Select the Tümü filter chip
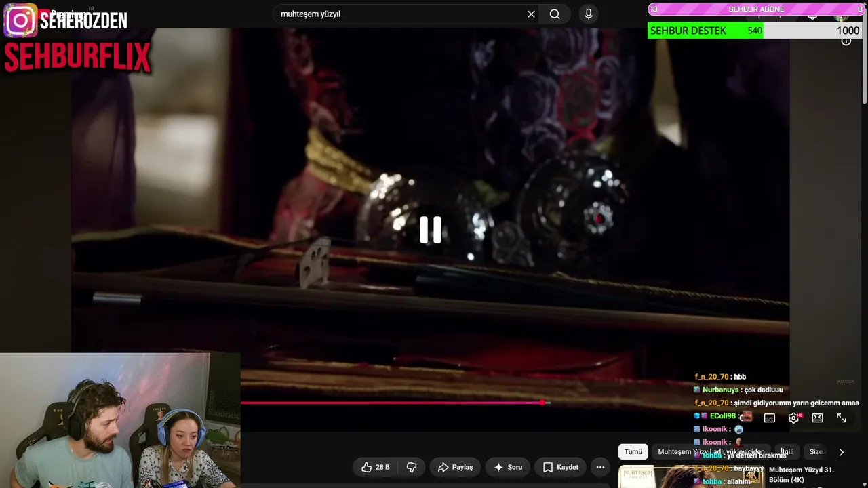The width and height of the screenshot is (868, 488). [633, 452]
